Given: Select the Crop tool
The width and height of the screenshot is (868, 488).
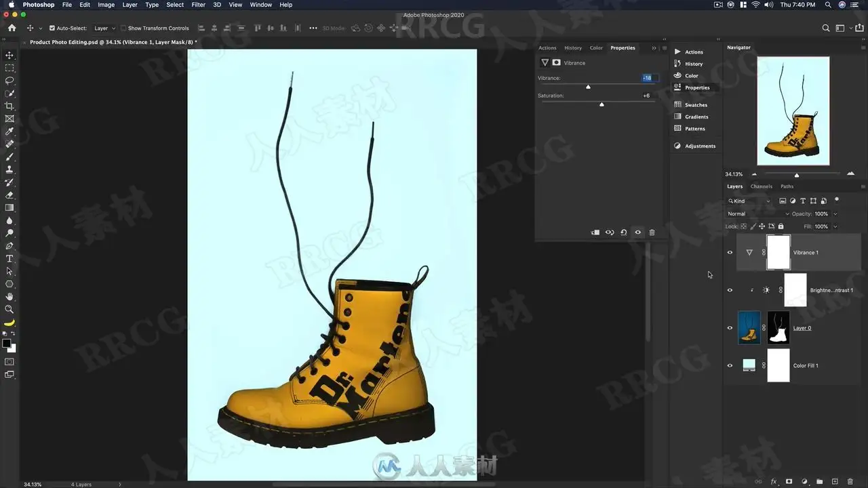Looking at the screenshot, I should click(9, 106).
